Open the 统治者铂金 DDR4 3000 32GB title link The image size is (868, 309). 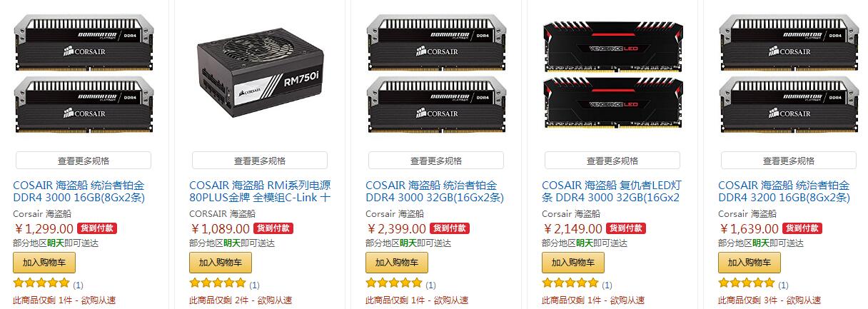[x=435, y=191]
